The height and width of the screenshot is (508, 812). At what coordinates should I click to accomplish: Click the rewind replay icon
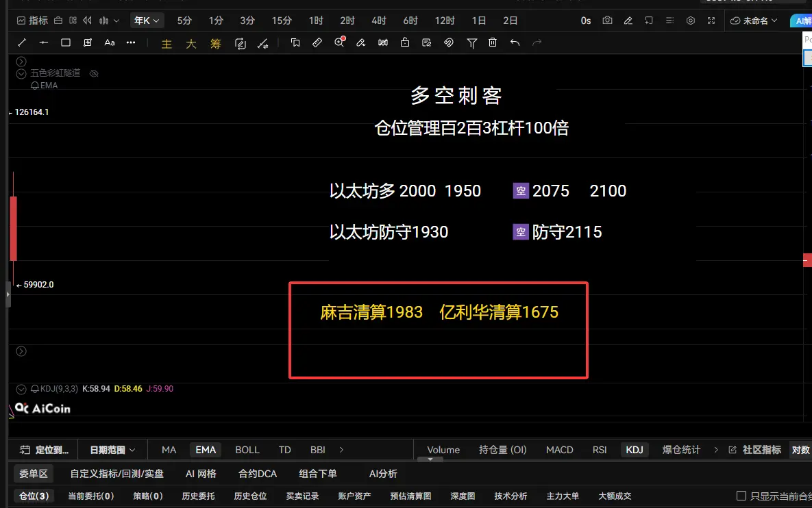[x=88, y=21]
